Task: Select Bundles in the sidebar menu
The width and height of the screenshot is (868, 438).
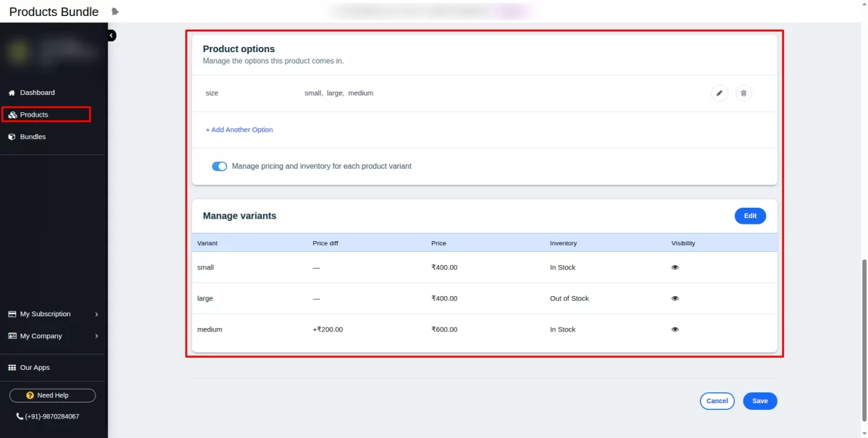Action: (x=32, y=136)
